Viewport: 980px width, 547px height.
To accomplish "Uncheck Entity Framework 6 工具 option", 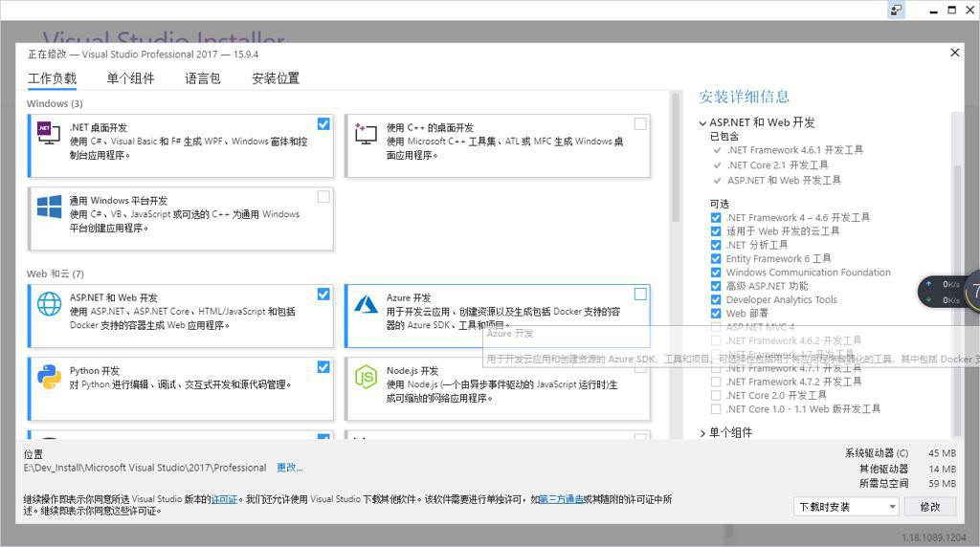I will [716, 258].
